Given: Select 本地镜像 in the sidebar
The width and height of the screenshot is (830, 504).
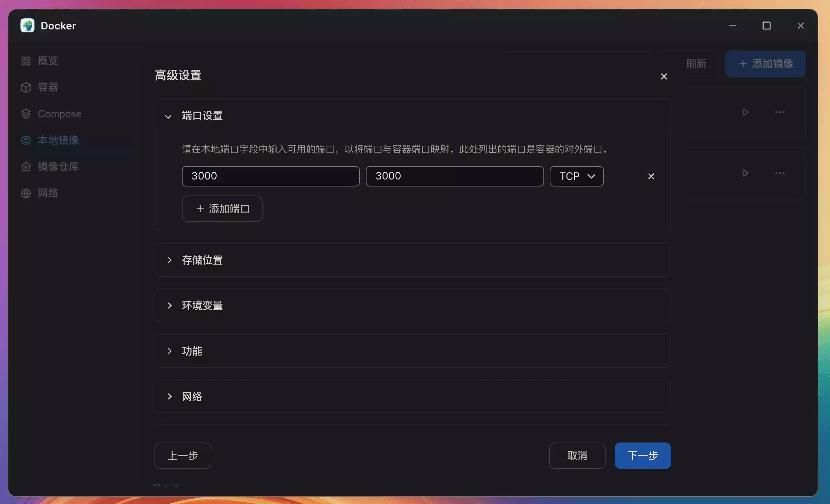Looking at the screenshot, I should 58,140.
